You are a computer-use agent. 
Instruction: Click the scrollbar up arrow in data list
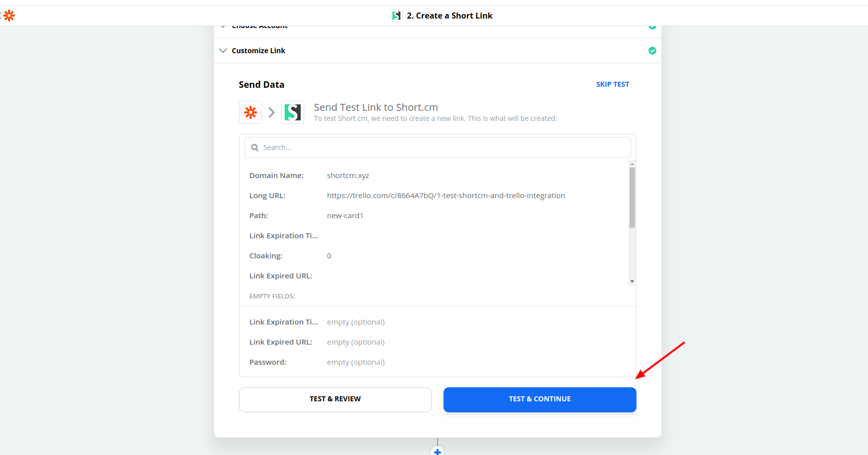coord(632,164)
